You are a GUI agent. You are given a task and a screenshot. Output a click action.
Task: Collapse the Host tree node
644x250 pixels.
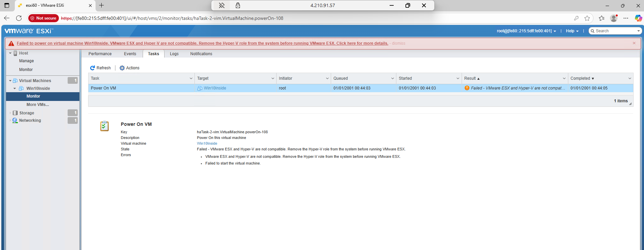point(10,53)
